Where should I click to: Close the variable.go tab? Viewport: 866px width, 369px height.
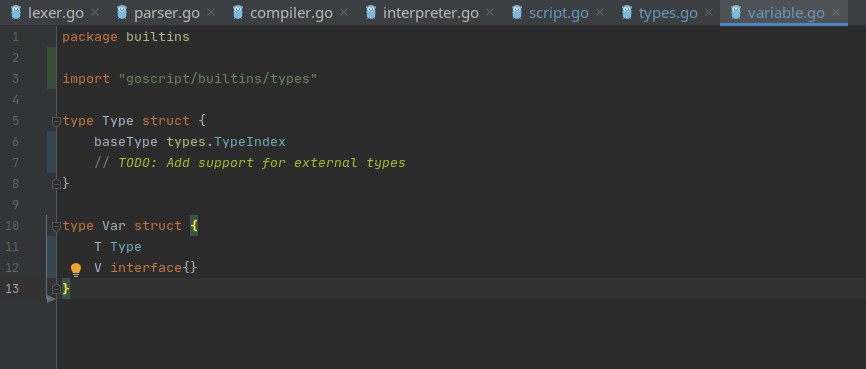click(836, 12)
